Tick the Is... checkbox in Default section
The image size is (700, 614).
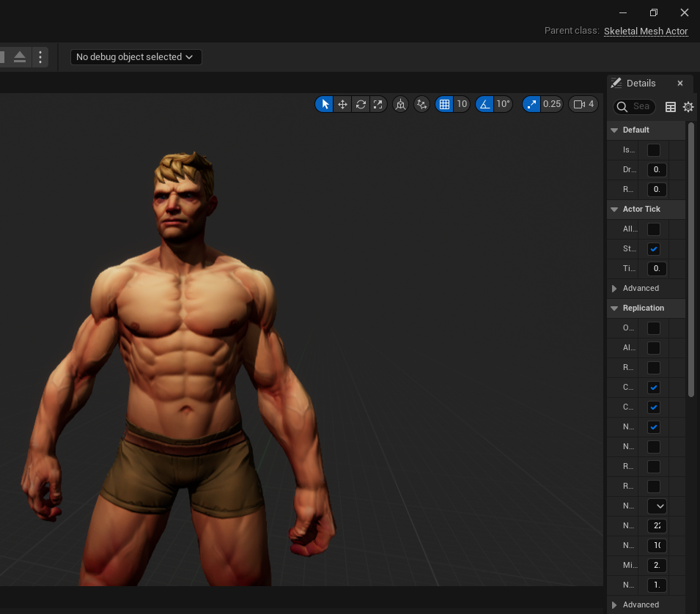tap(654, 150)
